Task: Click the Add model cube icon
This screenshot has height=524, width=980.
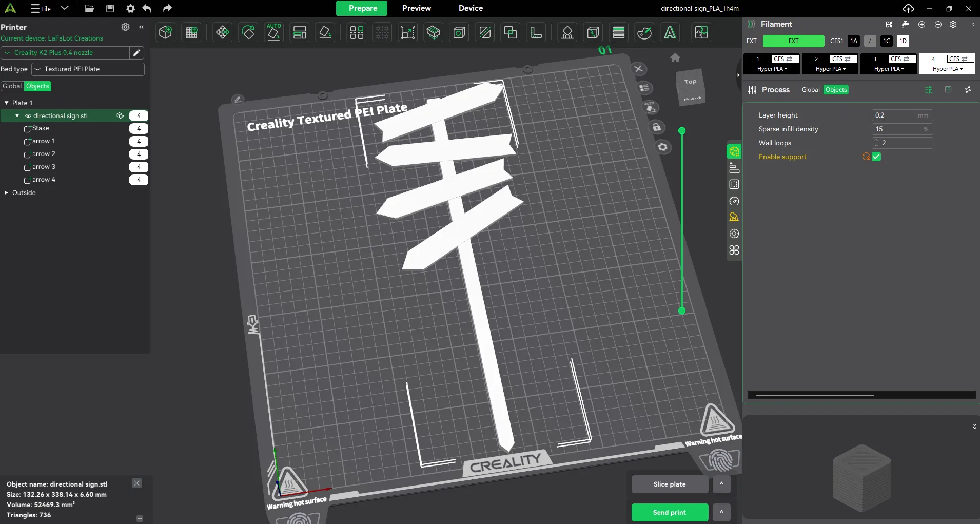Action: click(x=165, y=32)
